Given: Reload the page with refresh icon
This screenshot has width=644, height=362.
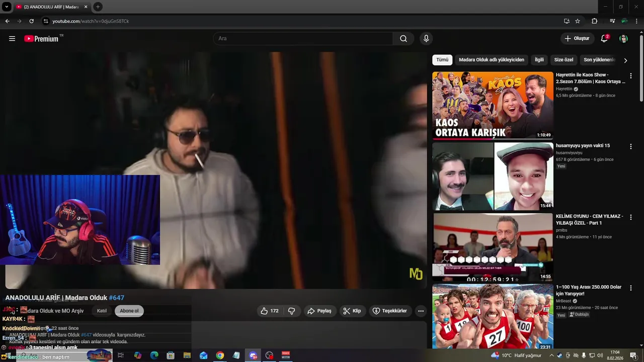Looking at the screenshot, I should click(x=31, y=21).
